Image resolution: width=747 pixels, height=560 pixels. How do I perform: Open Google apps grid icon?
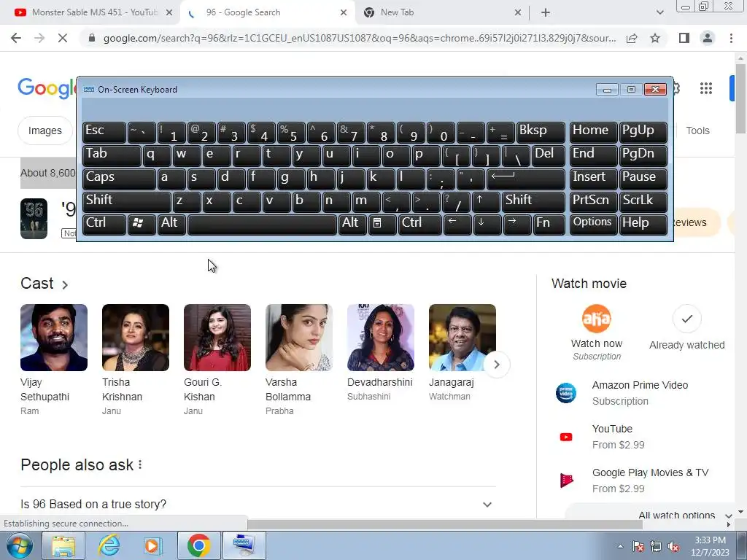706,88
